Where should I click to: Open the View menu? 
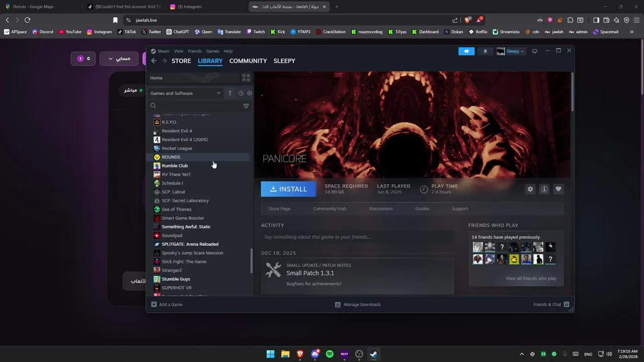click(179, 51)
